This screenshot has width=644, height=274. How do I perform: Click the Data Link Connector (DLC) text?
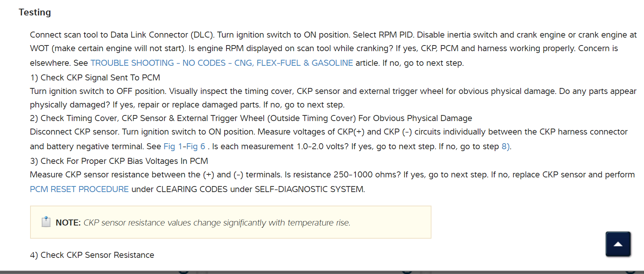point(163,35)
